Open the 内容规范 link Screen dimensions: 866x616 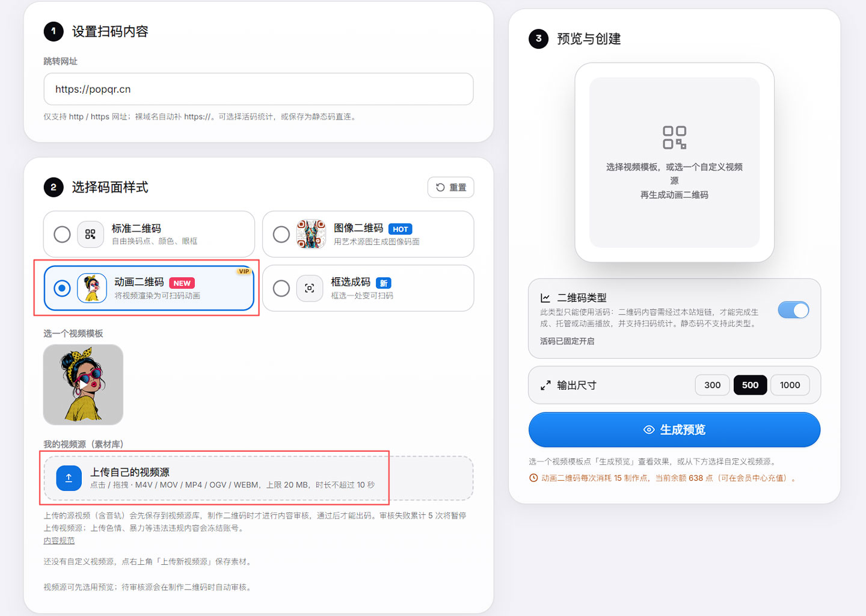59,540
